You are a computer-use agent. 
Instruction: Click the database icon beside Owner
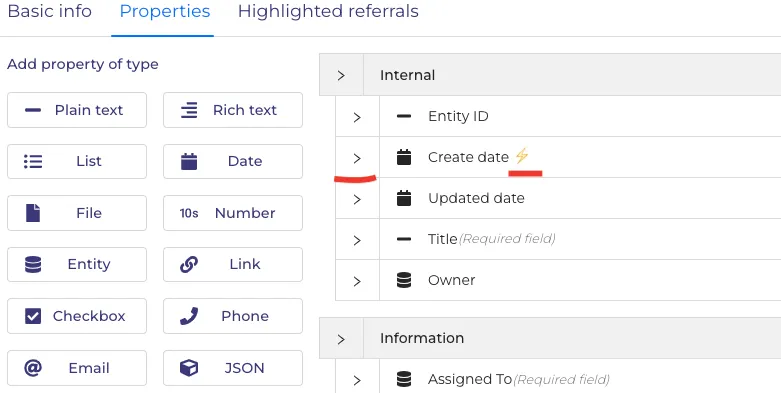tap(404, 280)
